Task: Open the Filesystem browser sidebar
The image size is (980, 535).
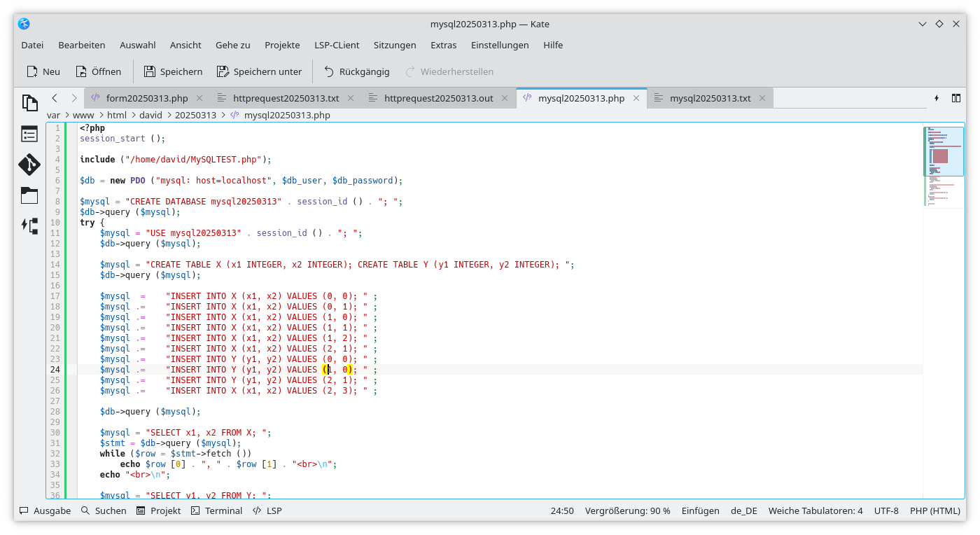Action: point(29,196)
